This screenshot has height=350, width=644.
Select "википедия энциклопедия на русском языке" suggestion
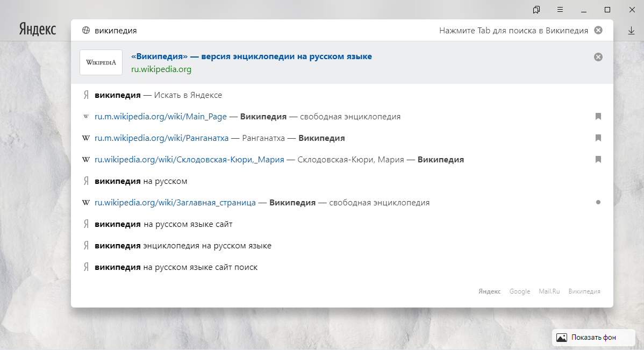pos(342,246)
